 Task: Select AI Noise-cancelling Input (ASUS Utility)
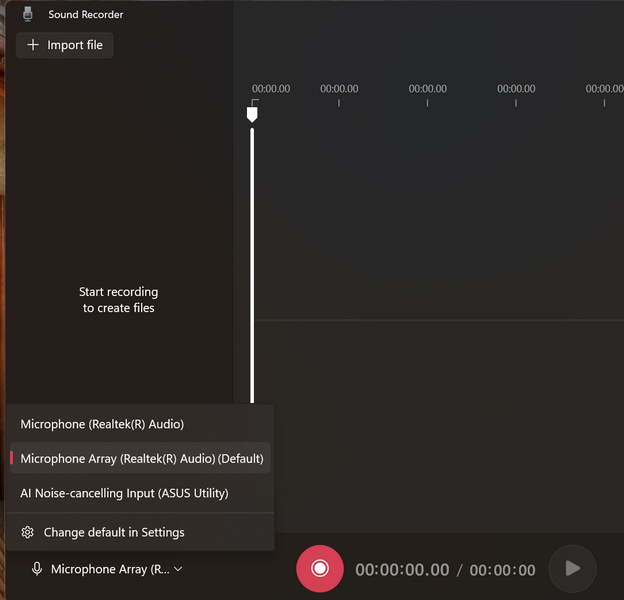124,493
